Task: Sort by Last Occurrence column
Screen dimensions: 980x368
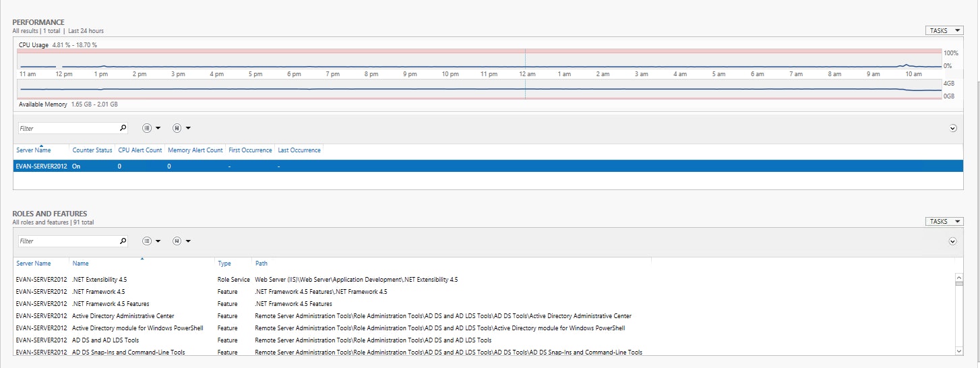Action: pos(299,150)
